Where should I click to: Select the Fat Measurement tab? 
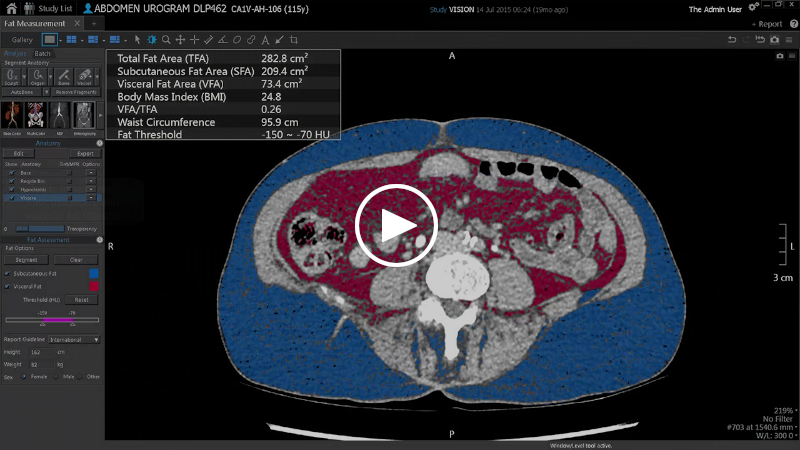[x=34, y=23]
